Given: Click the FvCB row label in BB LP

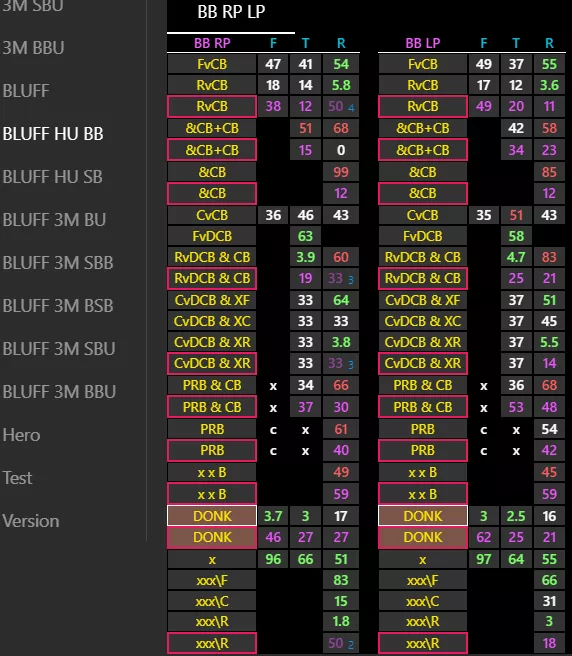Looking at the screenshot, I should click(423, 64).
